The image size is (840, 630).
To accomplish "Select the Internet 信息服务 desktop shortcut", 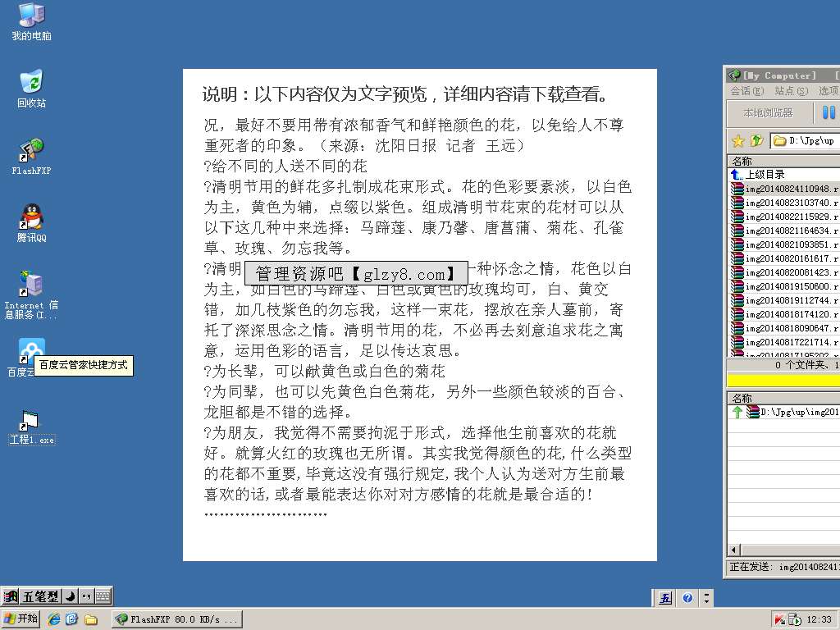I will (x=31, y=294).
